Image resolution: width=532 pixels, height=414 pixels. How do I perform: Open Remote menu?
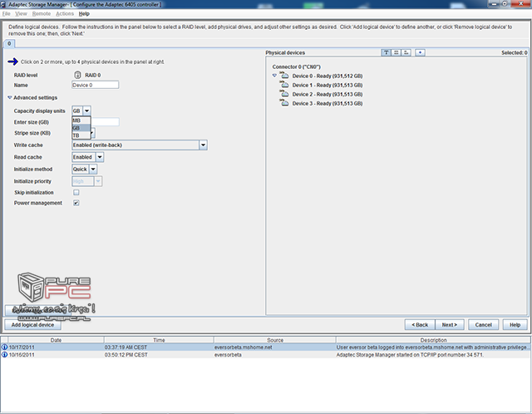tap(42, 13)
